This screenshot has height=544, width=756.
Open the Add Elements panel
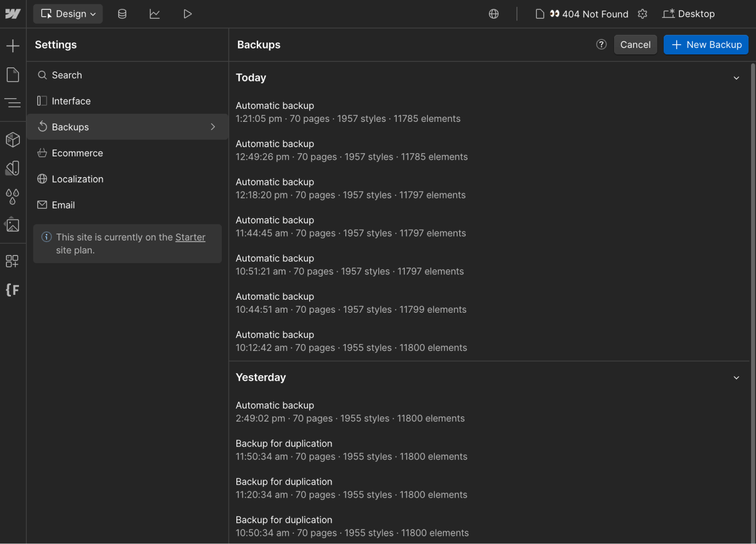[x=13, y=45]
